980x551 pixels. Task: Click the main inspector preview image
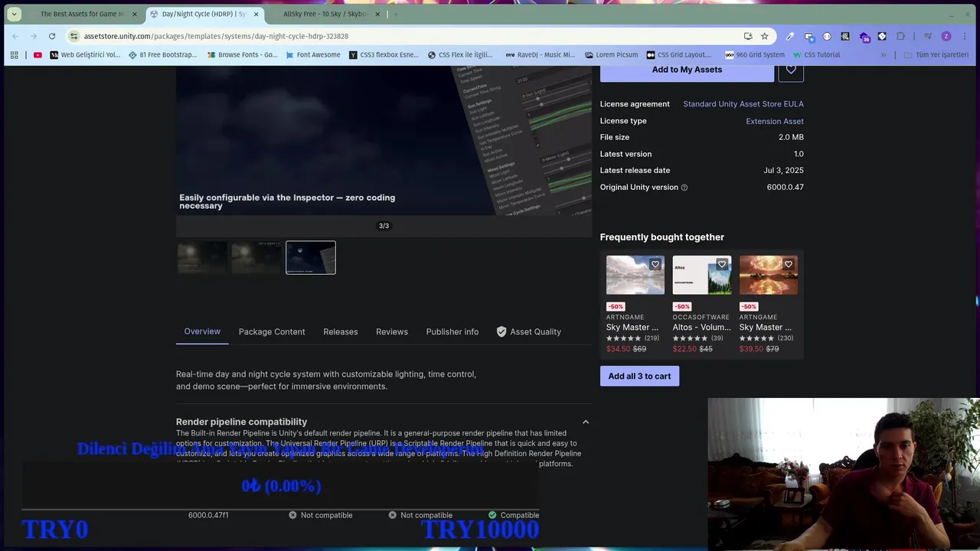point(384,140)
